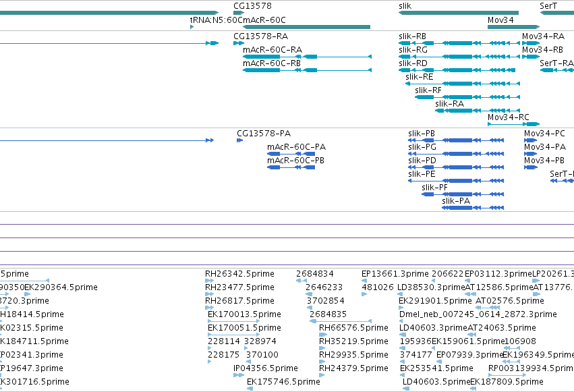The width and height of the screenshot is (574, 392).
Task: Select the RH35219.5prime EST label
Action: click(353, 341)
